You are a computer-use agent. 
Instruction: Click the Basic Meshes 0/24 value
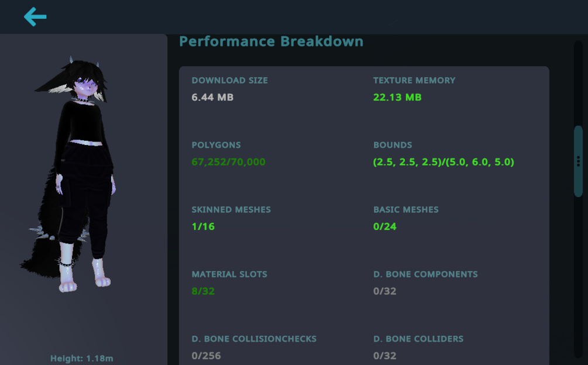[384, 226]
